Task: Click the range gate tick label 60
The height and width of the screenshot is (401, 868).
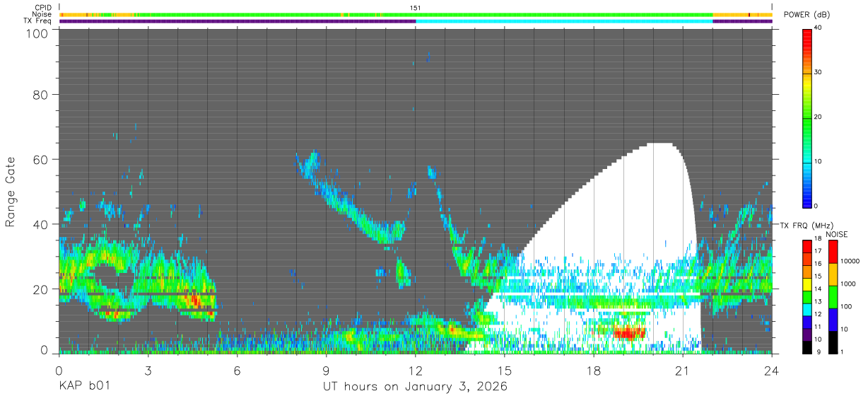Action: pos(40,159)
